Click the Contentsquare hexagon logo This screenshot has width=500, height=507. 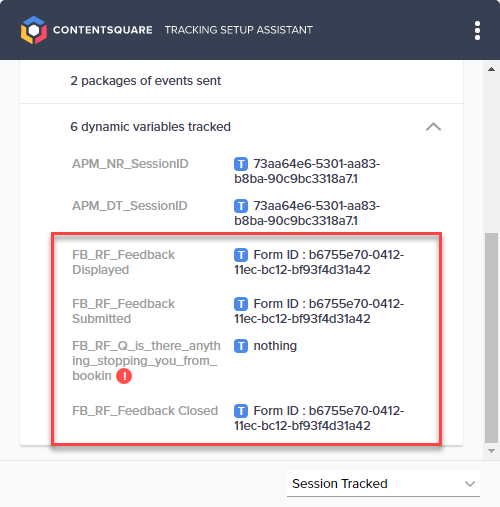[x=34, y=30]
